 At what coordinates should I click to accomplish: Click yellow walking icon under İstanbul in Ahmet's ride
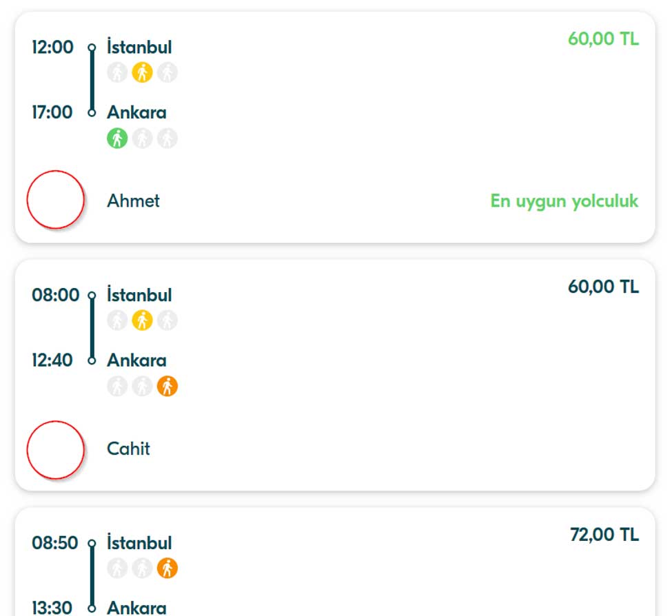click(142, 72)
